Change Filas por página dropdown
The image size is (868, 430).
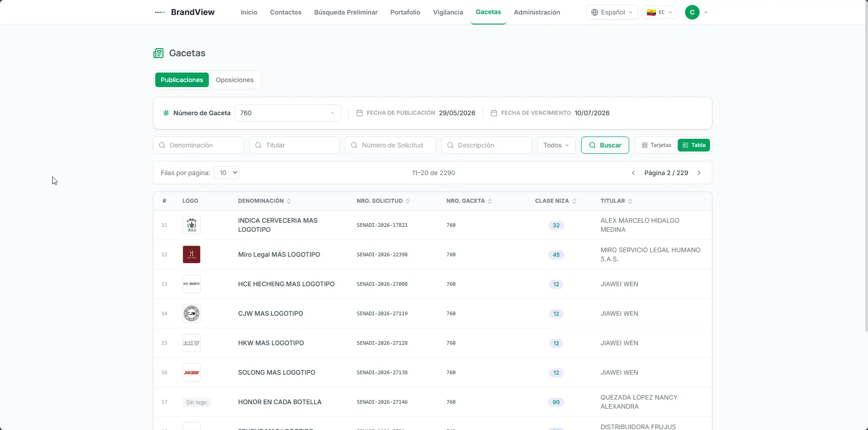[227, 173]
